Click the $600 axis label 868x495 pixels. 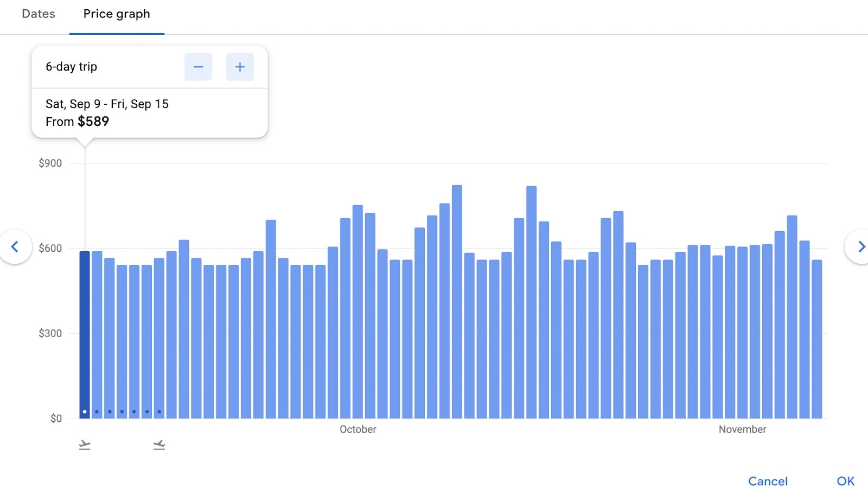pos(50,248)
